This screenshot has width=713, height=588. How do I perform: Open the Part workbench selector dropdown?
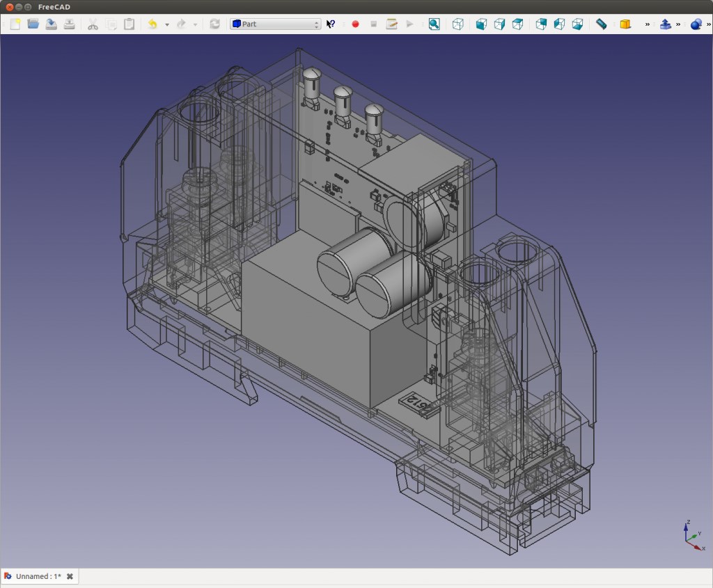pos(276,24)
